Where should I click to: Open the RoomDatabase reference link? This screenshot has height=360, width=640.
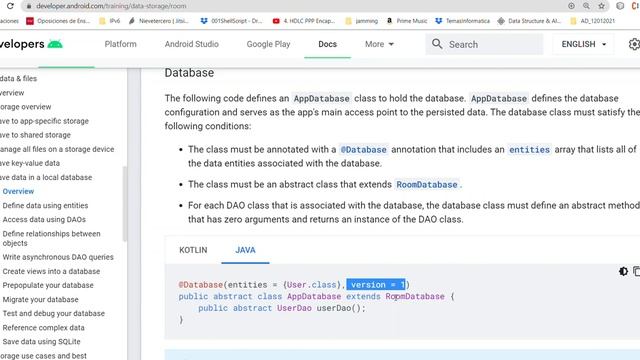[x=427, y=184]
